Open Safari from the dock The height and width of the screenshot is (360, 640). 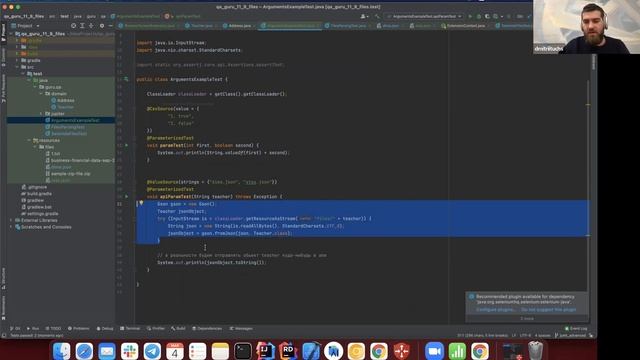point(84,351)
